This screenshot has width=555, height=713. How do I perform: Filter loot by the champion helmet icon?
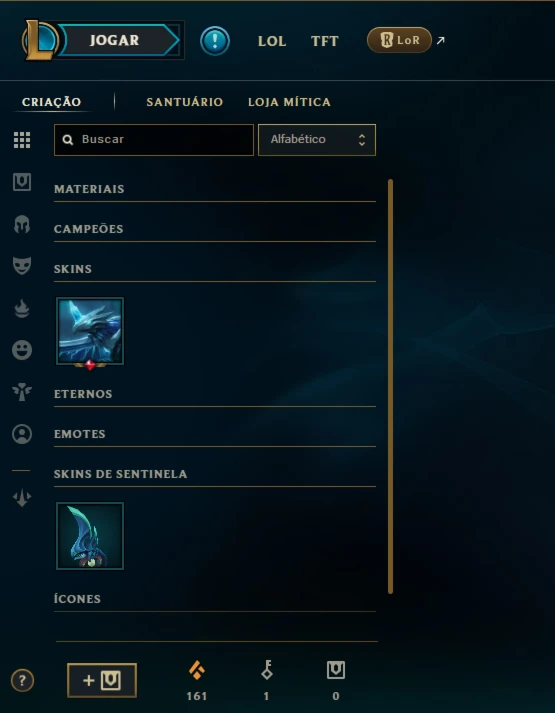[x=22, y=224]
